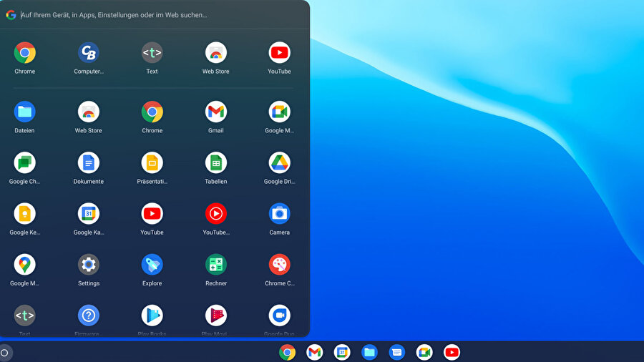Open the Play Movies app
The image size is (644, 362).
pos(215,315)
